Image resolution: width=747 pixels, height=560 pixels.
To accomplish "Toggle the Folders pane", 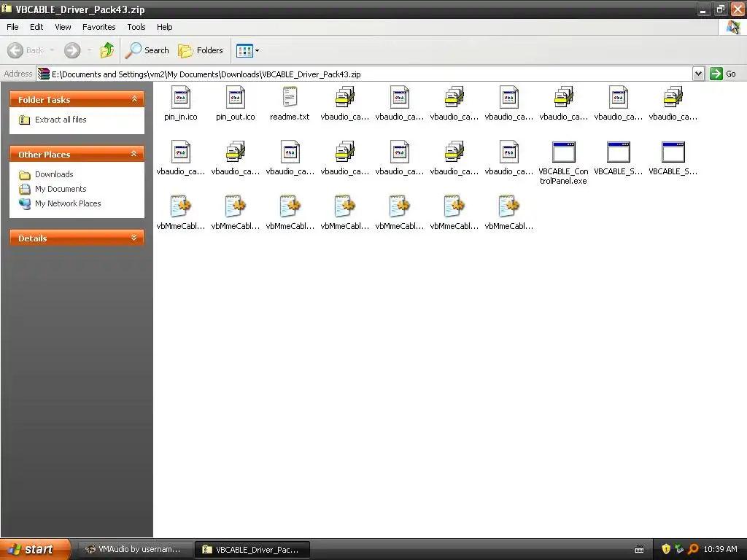I will [201, 50].
